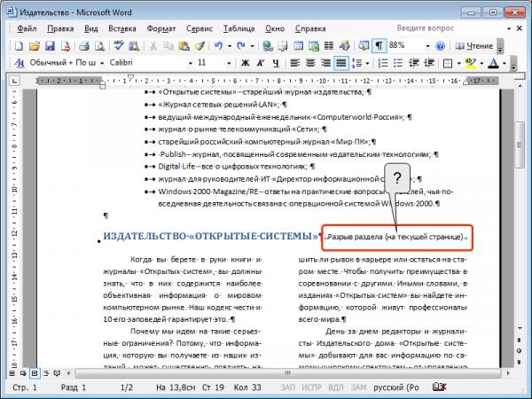Toggle underline formatting (Ч)
Screen dimensions: 532x399
276,63
